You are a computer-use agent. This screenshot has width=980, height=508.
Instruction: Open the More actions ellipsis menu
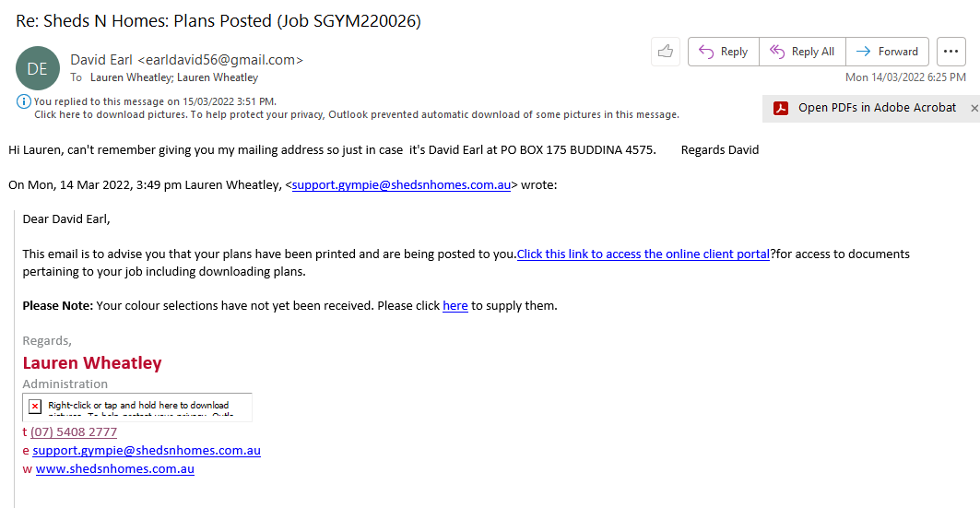(x=950, y=52)
